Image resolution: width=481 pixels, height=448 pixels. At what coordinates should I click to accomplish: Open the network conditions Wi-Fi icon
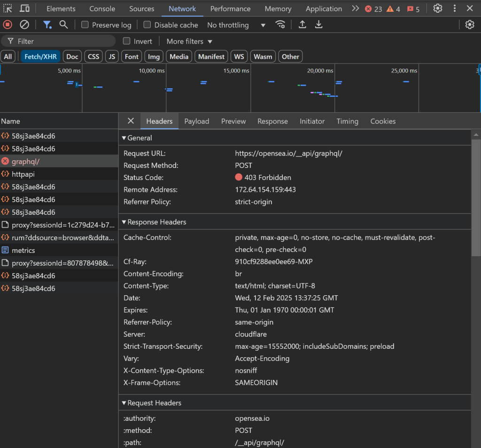coord(280,25)
